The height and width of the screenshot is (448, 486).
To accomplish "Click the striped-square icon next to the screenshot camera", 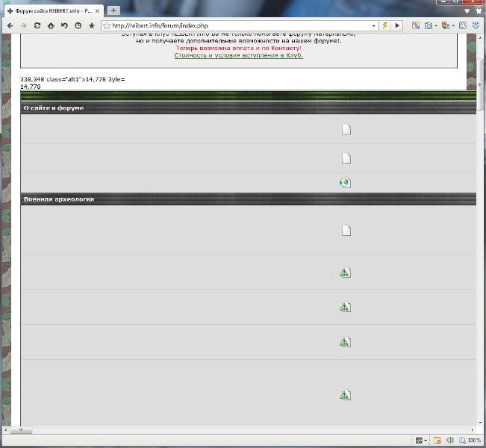I will tap(416, 25).
